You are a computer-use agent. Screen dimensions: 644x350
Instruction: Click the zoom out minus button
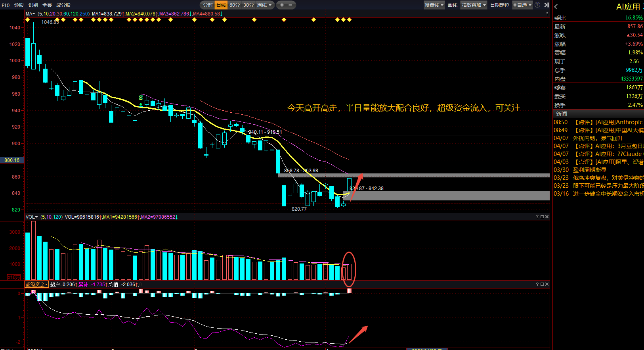pyautogui.click(x=290, y=5)
